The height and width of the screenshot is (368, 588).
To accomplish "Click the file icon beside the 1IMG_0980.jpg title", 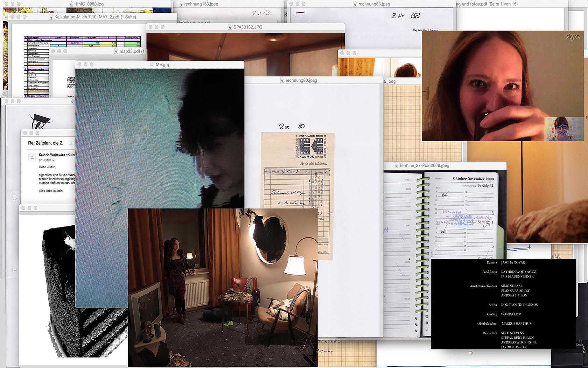I will [72, 4].
